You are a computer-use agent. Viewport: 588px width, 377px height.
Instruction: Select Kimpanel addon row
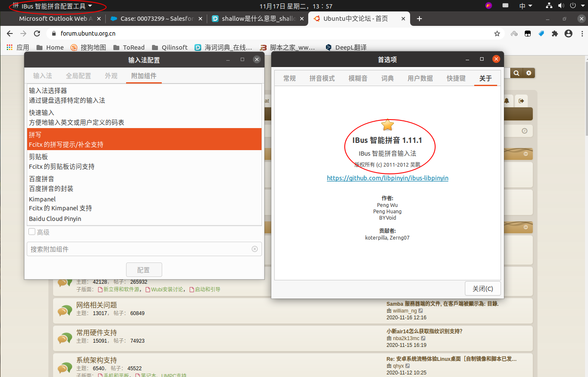[x=144, y=204]
